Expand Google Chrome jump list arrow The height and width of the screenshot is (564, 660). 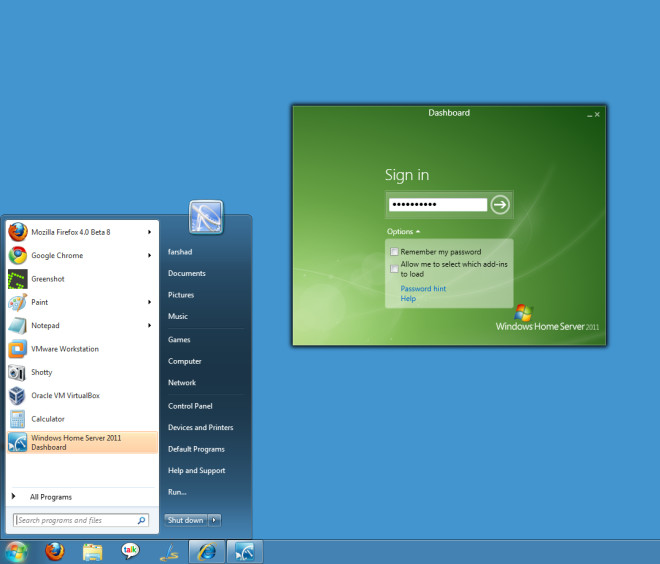[149, 255]
